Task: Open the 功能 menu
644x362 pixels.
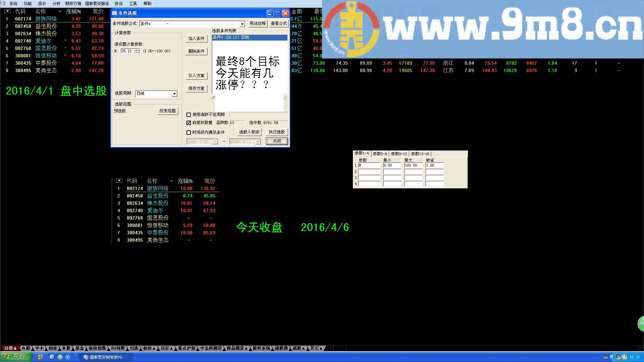Action: click(28, 4)
